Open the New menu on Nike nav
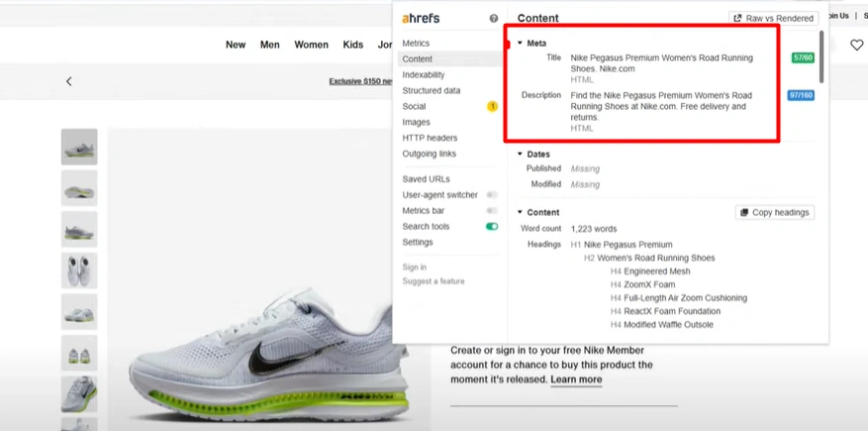Viewport: 868px width, 431px height. (x=236, y=45)
